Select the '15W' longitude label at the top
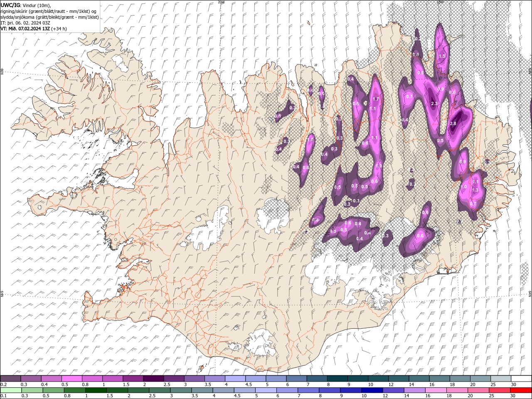Screen dimensions: 532x399 (x=441, y=2)
